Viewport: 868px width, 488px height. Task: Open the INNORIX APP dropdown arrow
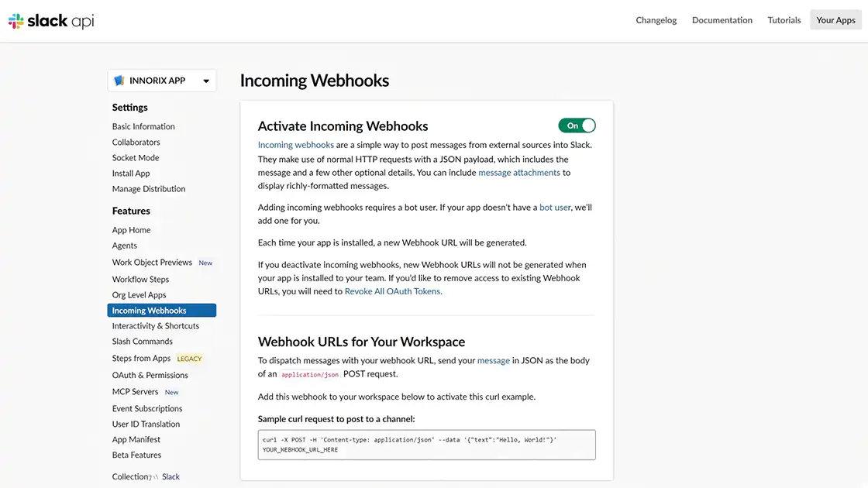coord(206,81)
